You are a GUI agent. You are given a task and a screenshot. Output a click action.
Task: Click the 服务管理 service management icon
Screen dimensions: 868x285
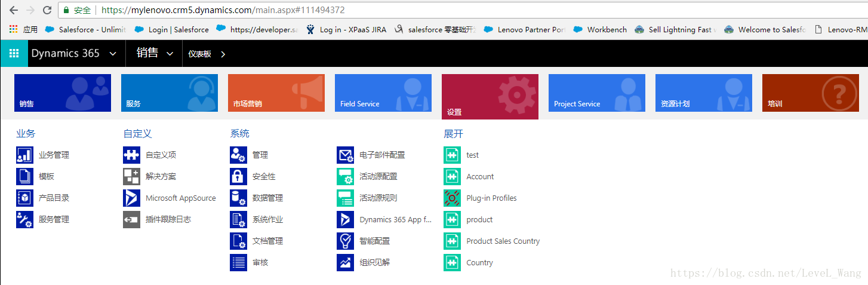24,219
